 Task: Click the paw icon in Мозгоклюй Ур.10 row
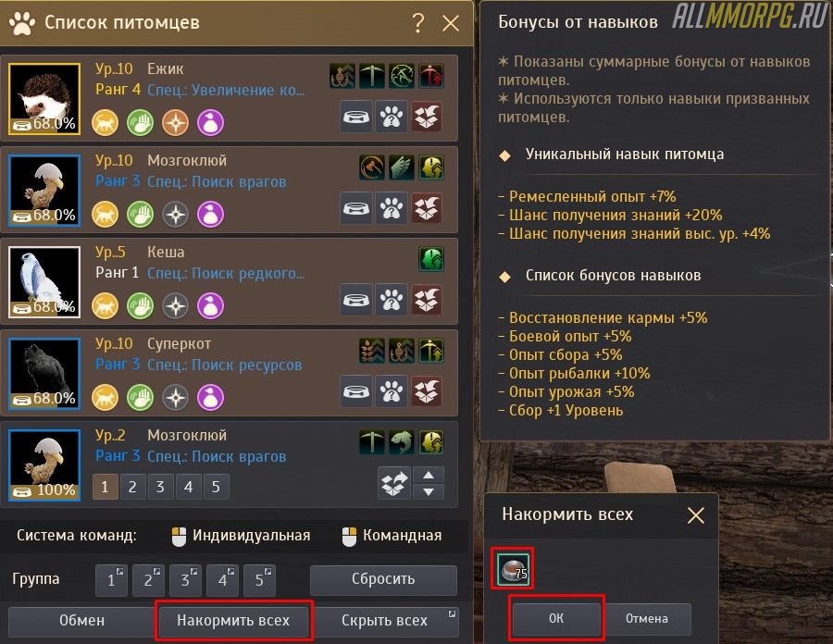pyautogui.click(x=391, y=208)
